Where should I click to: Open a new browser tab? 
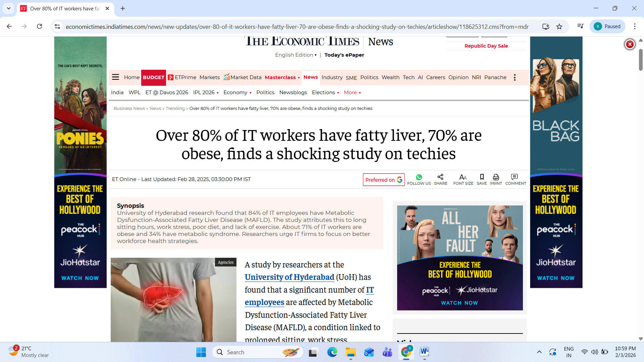[123, 8]
